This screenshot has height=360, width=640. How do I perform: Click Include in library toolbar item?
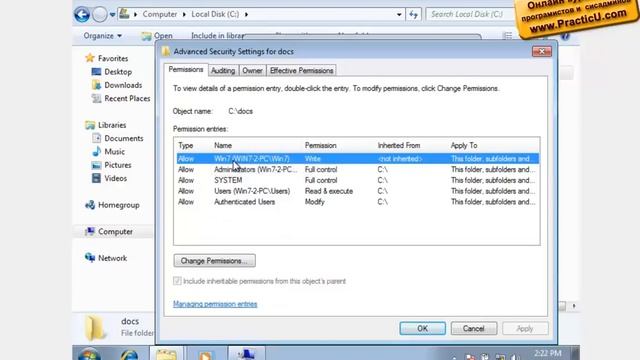pos(217,36)
